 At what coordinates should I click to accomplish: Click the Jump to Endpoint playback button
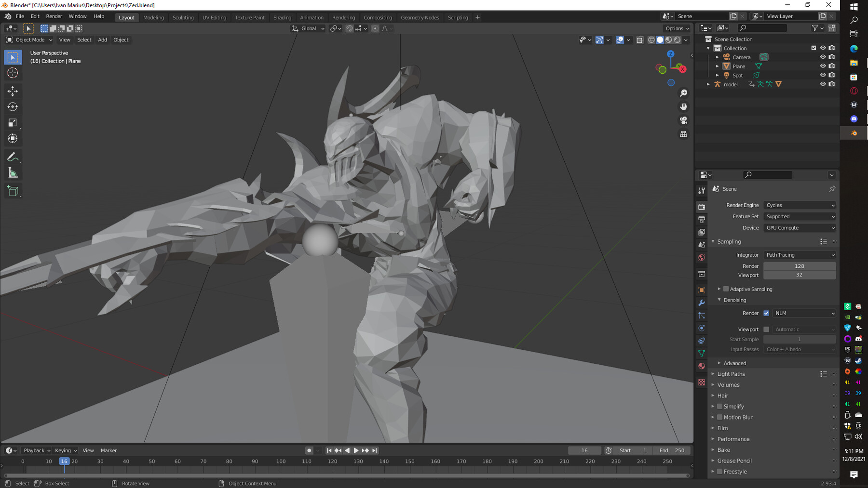tap(375, 450)
